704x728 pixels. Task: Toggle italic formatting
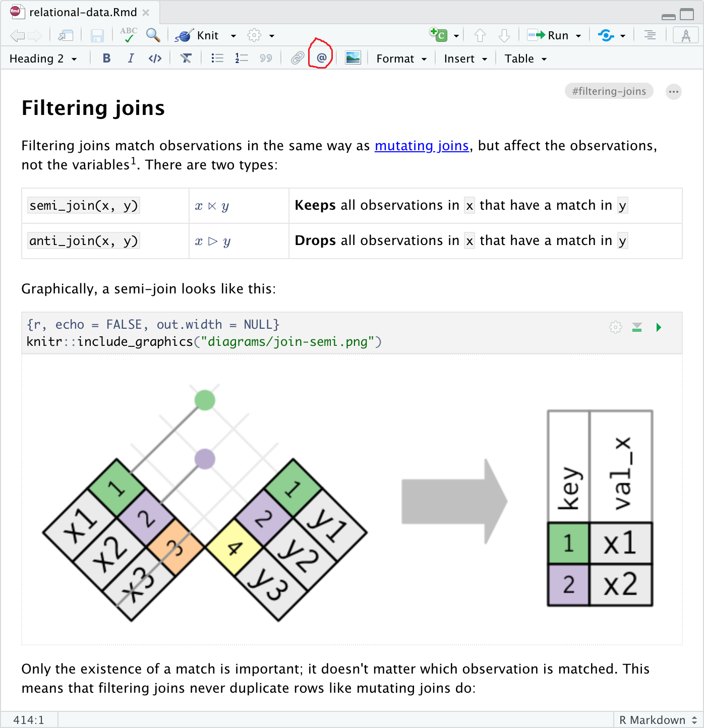click(x=131, y=58)
